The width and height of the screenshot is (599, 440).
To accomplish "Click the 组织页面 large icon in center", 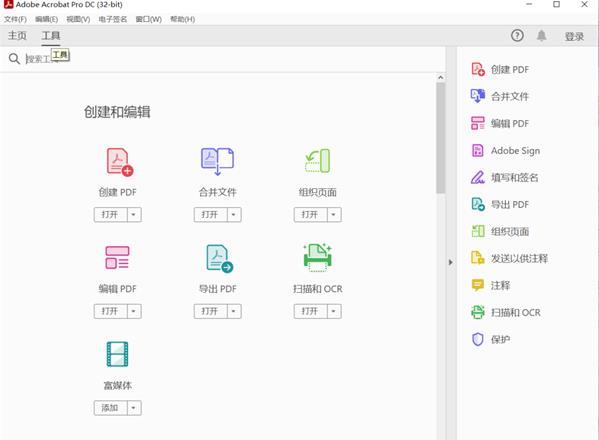I will pos(317,161).
